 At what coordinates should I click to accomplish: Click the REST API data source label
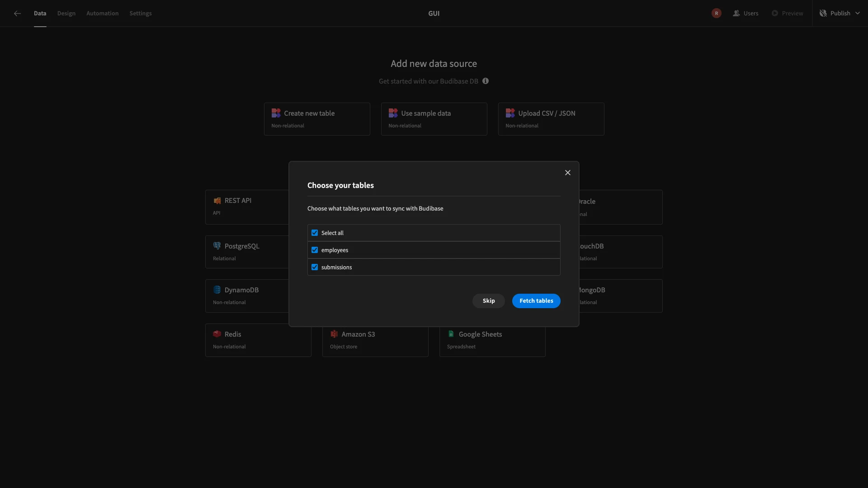(238, 201)
